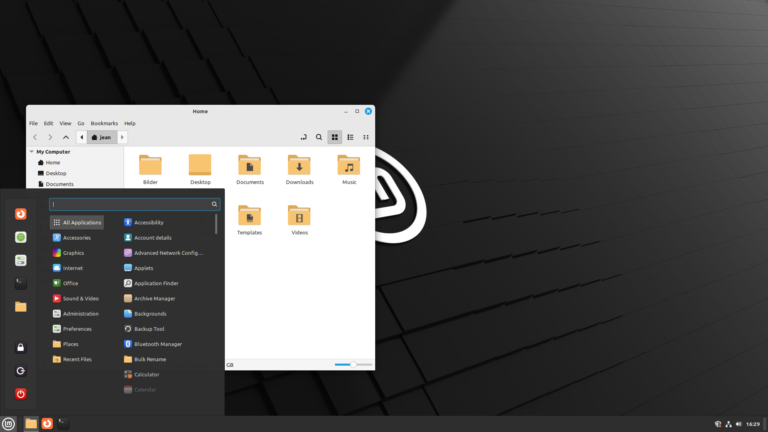Open the View menu

(65, 123)
